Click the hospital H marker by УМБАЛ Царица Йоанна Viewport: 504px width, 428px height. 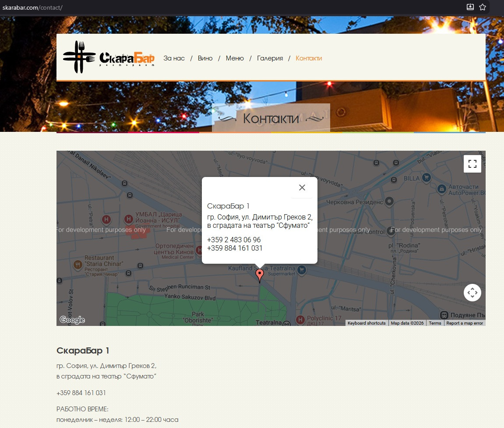click(x=129, y=219)
